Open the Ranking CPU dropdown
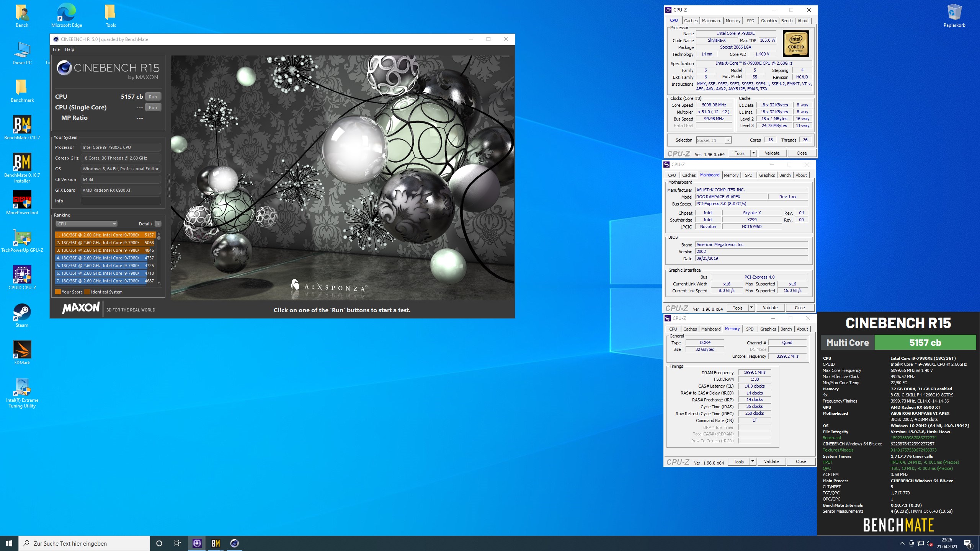 coord(87,224)
